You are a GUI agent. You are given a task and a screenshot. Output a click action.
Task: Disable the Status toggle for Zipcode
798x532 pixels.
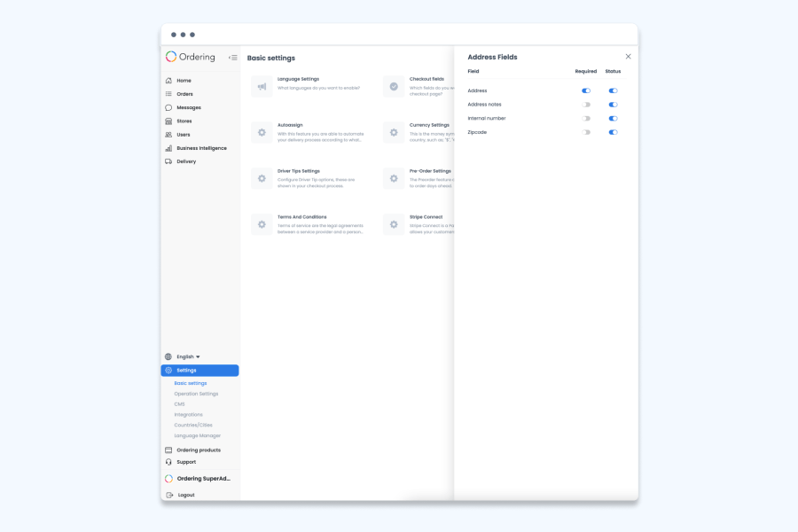click(613, 132)
